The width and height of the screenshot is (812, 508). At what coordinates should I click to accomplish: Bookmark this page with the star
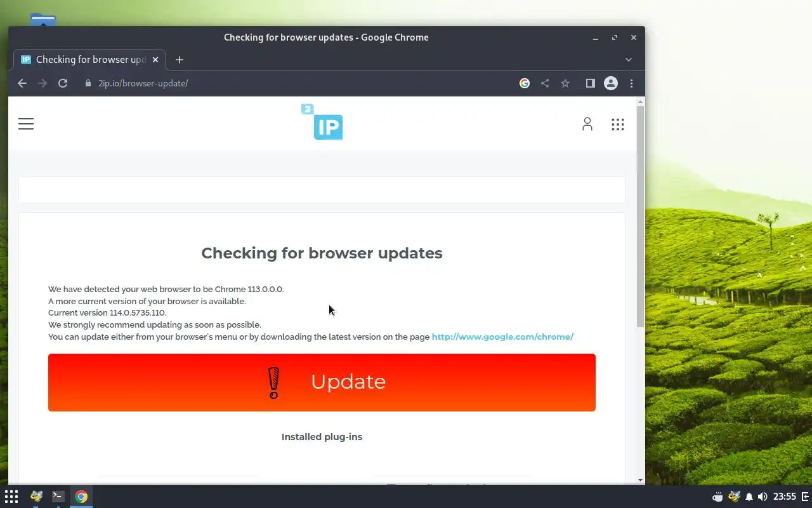(565, 83)
